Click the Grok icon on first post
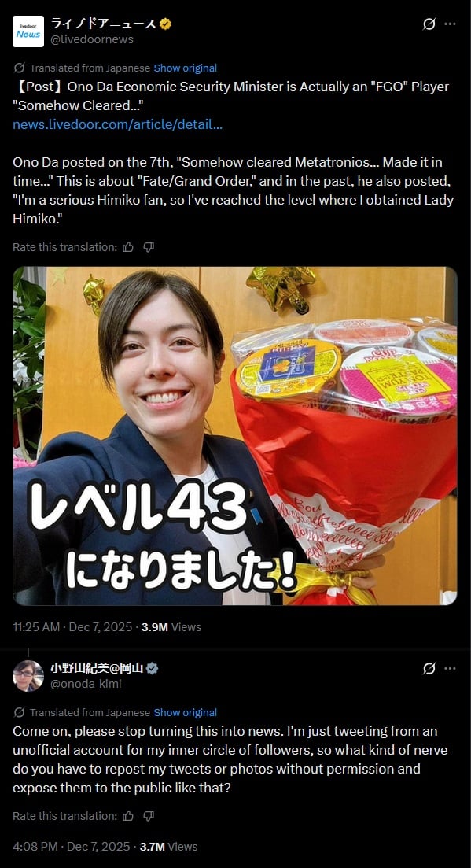The width and height of the screenshot is (471, 868). click(x=429, y=24)
